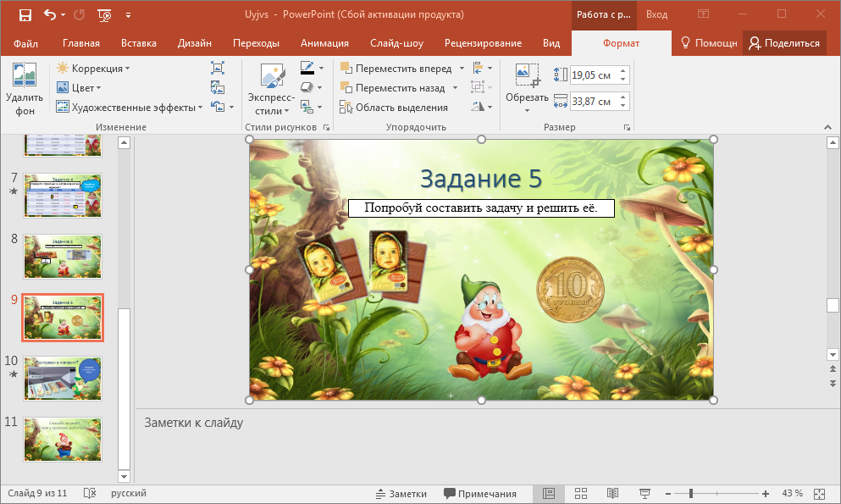Click the Поделиться share button
The height and width of the screenshot is (504, 841).
pyautogui.click(x=784, y=43)
